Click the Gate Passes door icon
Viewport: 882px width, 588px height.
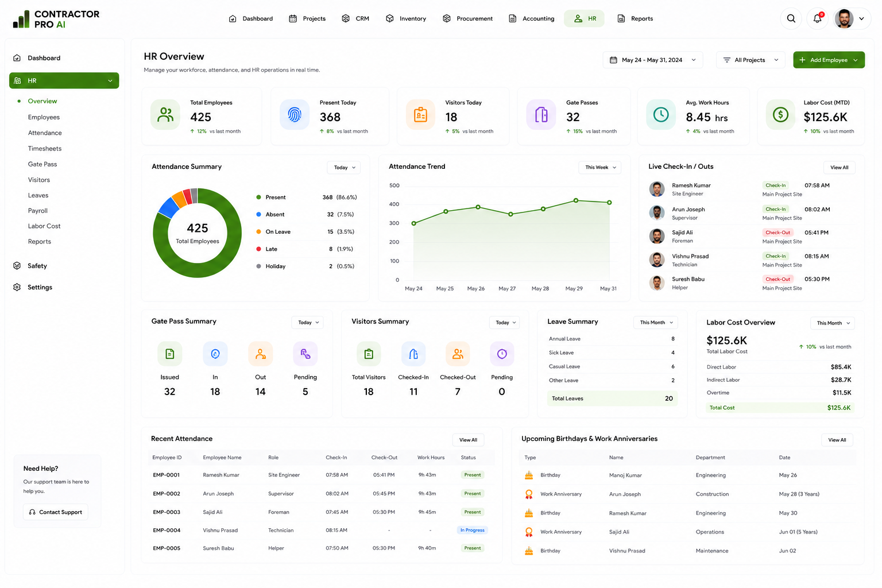tap(541, 115)
